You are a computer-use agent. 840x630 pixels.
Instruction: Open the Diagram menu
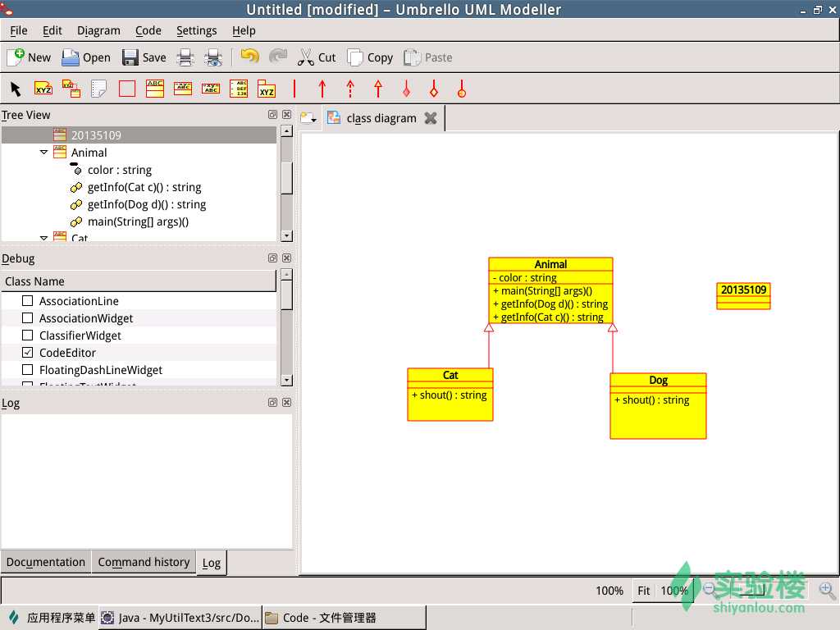[x=98, y=30]
